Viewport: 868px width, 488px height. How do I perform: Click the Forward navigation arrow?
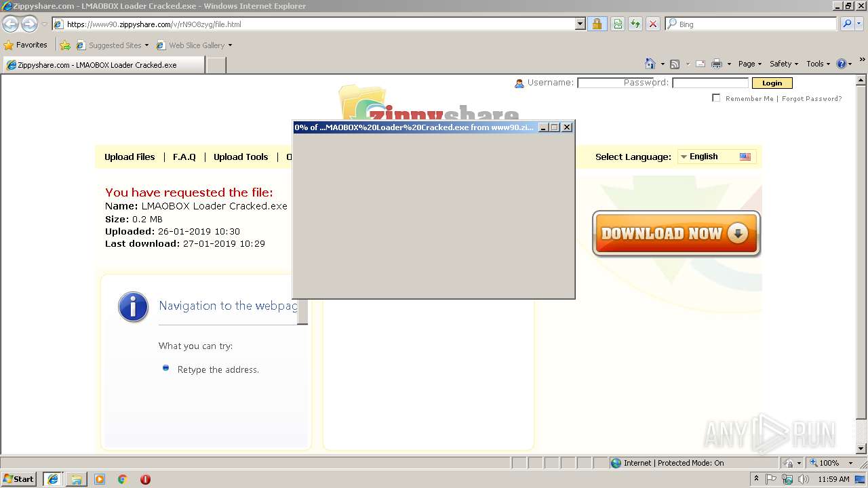tap(29, 24)
